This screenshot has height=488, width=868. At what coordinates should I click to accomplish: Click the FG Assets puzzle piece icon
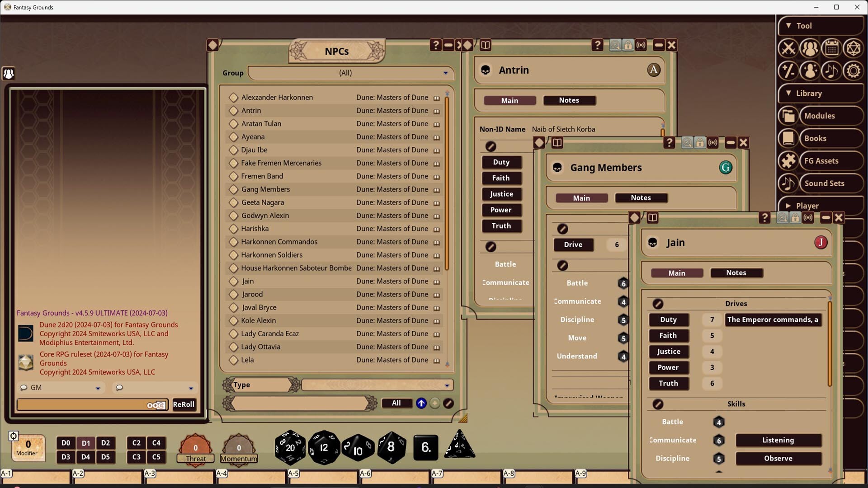click(x=788, y=161)
